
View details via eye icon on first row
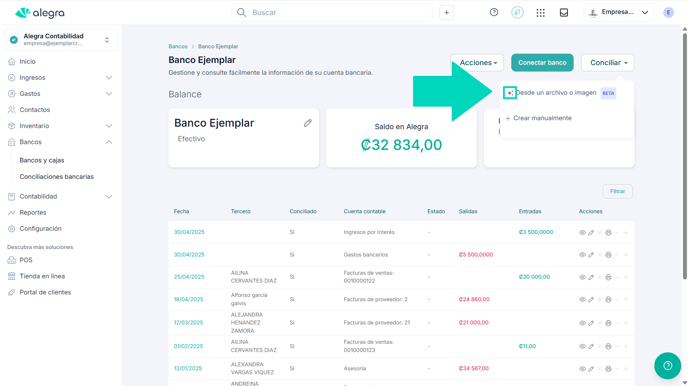582,232
